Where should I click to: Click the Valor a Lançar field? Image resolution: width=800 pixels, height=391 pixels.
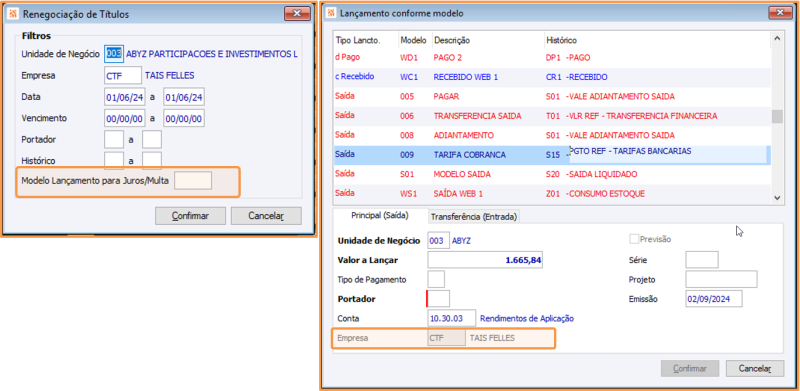(x=485, y=260)
